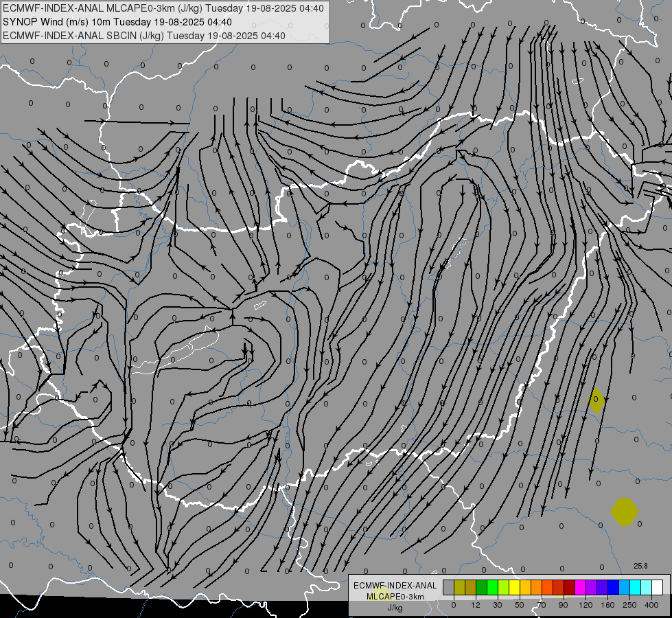Select the dark green legend swatch
Image resolution: width=672 pixels, height=618 pixels.
(481, 587)
